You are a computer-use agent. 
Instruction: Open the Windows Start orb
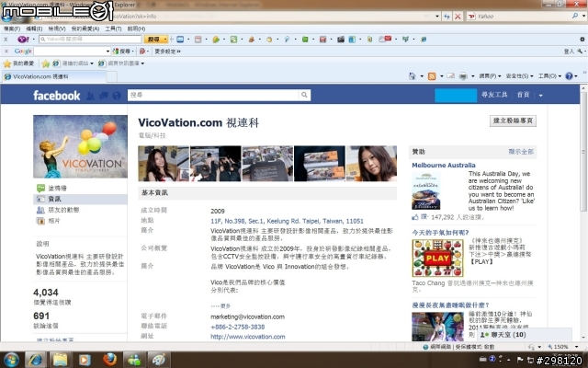(x=11, y=360)
